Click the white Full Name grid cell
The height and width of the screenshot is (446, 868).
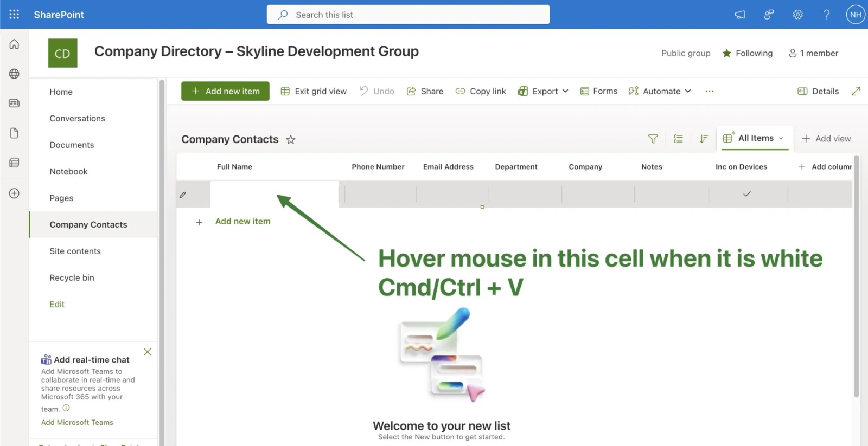275,194
